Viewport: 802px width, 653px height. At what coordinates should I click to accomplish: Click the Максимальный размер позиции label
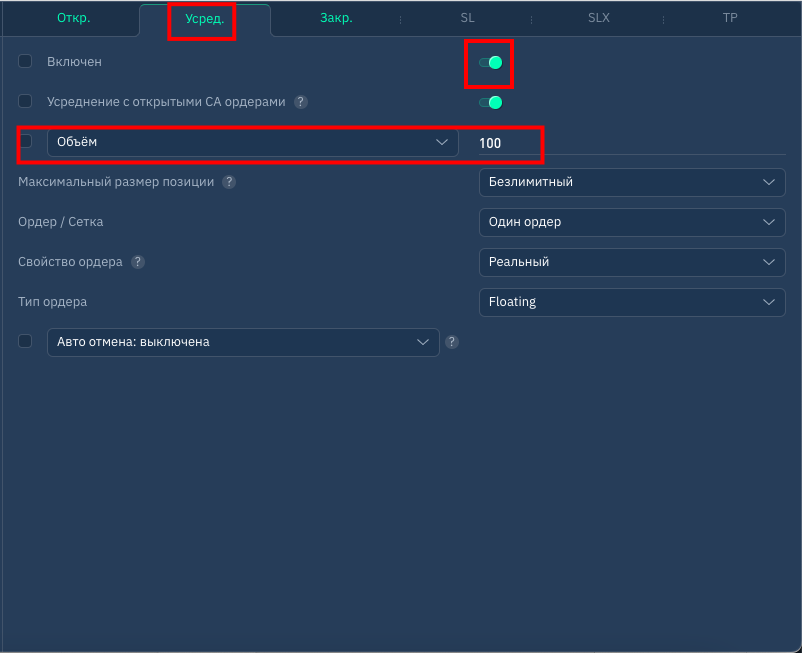pos(116,182)
